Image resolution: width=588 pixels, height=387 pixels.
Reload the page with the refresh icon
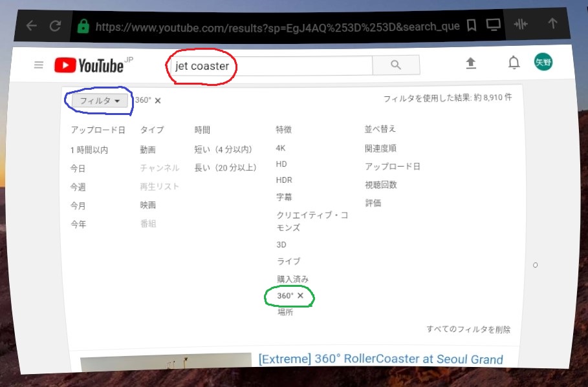pyautogui.click(x=56, y=26)
